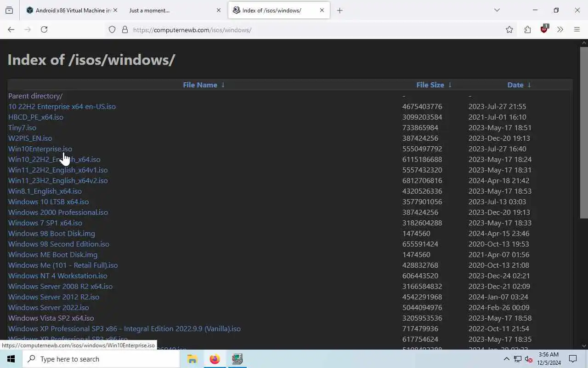588x368 pixels.
Task: View site security padlock info
Action: click(x=124, y=30)
